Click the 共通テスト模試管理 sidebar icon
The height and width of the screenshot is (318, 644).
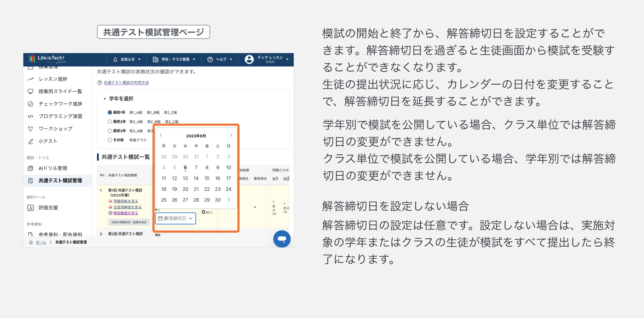pos(31,181)
